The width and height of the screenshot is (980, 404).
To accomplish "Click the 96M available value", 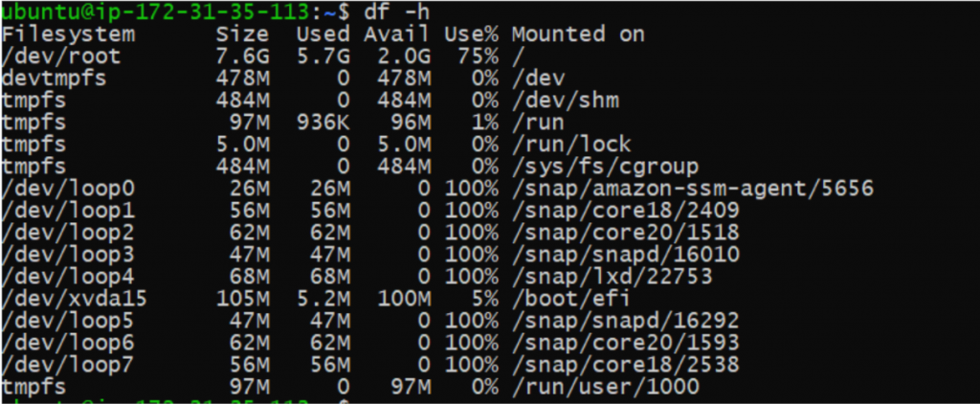I will pyautogui.click(x=411, y=123).
